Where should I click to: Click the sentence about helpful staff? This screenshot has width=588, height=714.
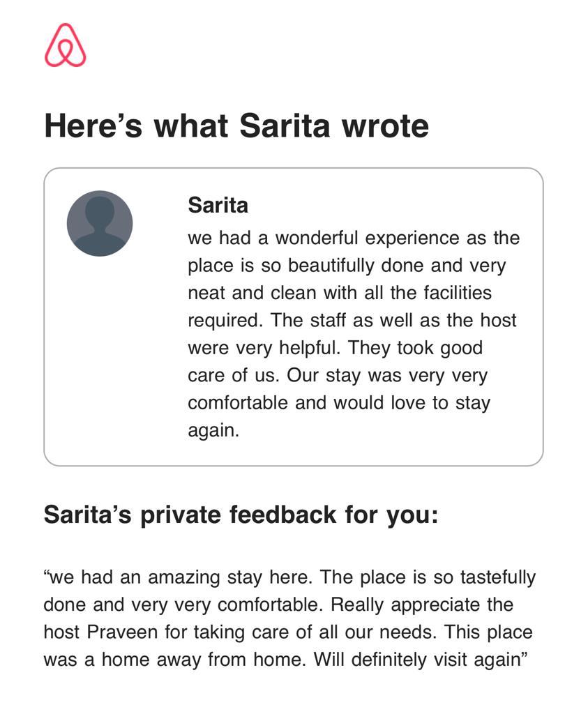pyautogui.click(x=352, y=334)
